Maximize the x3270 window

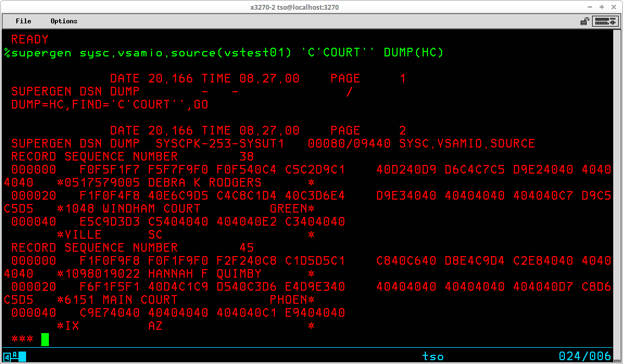click(602, 7)
